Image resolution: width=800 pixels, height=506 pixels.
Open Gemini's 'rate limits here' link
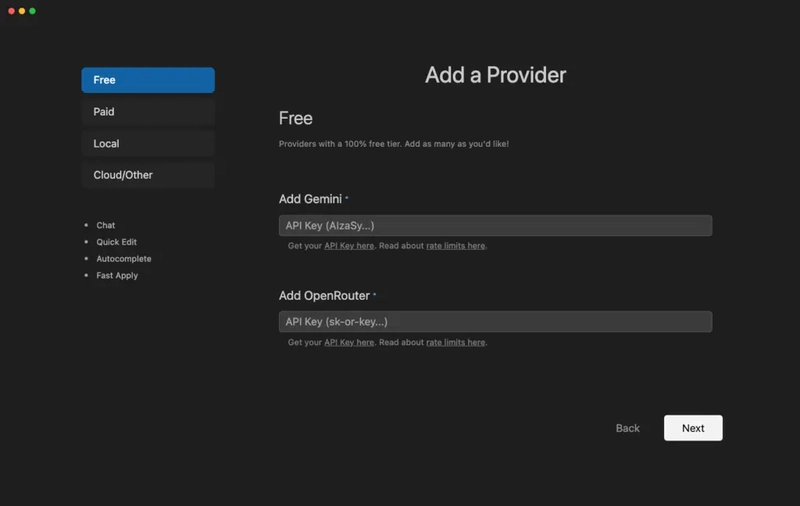point(456,246)
